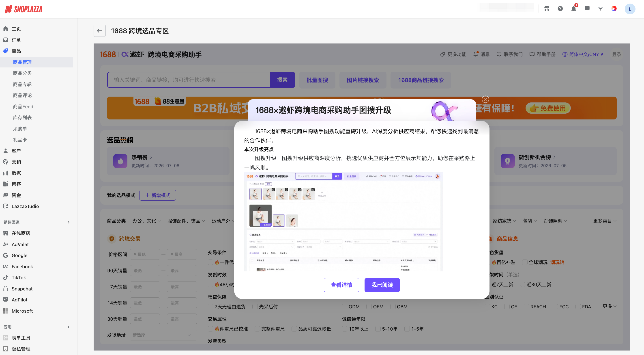Open the notifications bell with the red badge
Screen dimensions: 644x355
[574, 9]
